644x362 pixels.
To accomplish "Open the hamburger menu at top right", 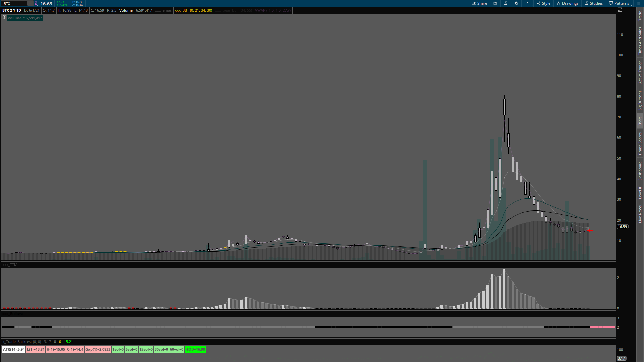I will tap(638, 3).
